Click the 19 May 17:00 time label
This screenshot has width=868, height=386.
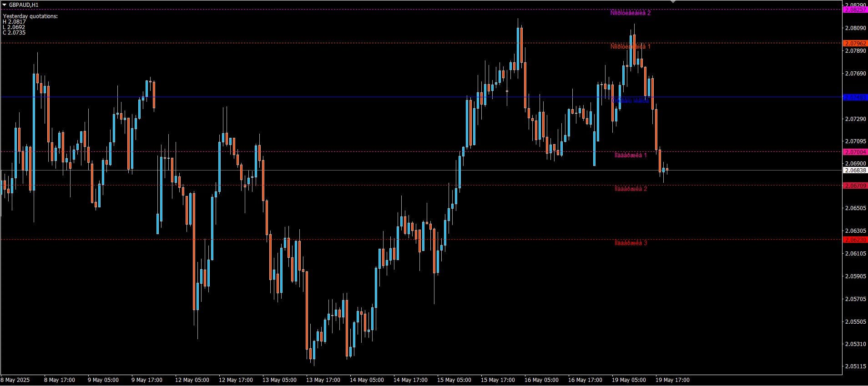(672, 380)
